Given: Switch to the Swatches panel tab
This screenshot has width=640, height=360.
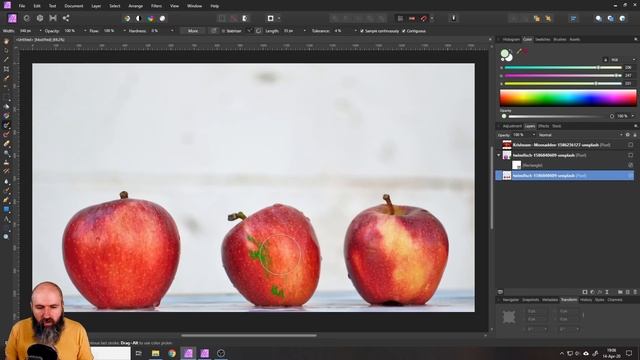Looking at the screenshot, I should pos(542,40).
